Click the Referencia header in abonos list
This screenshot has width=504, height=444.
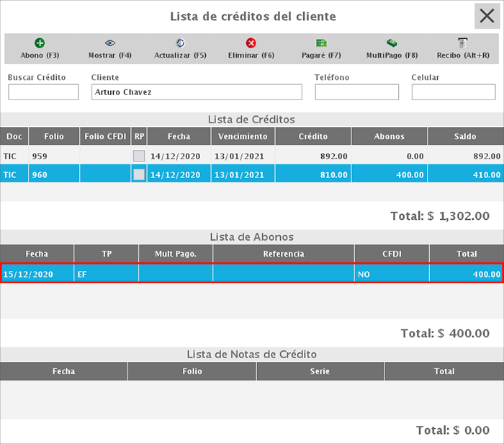(x=284, y=254)
